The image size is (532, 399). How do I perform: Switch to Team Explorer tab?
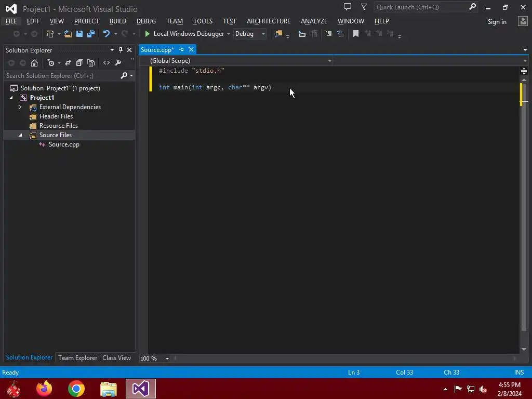[x=77, y=358]
